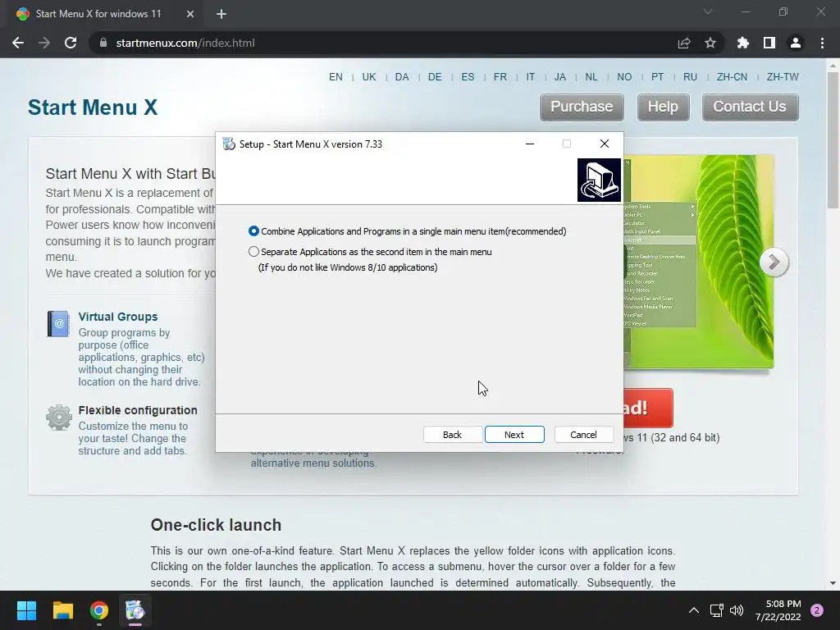Advance slideshow with the right arrow
The image size is (840, 630).
[x=774, y=262]
